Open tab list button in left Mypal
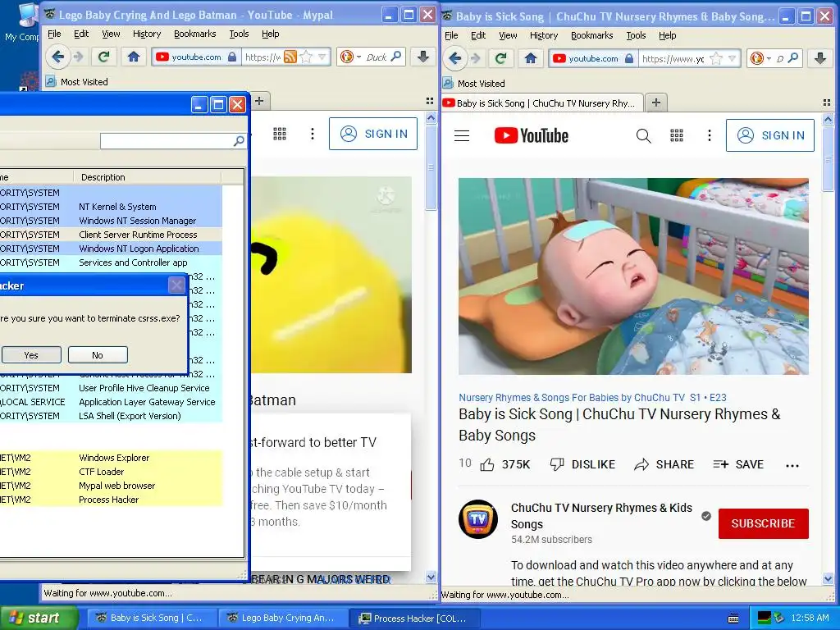 (x=430, y=101)
